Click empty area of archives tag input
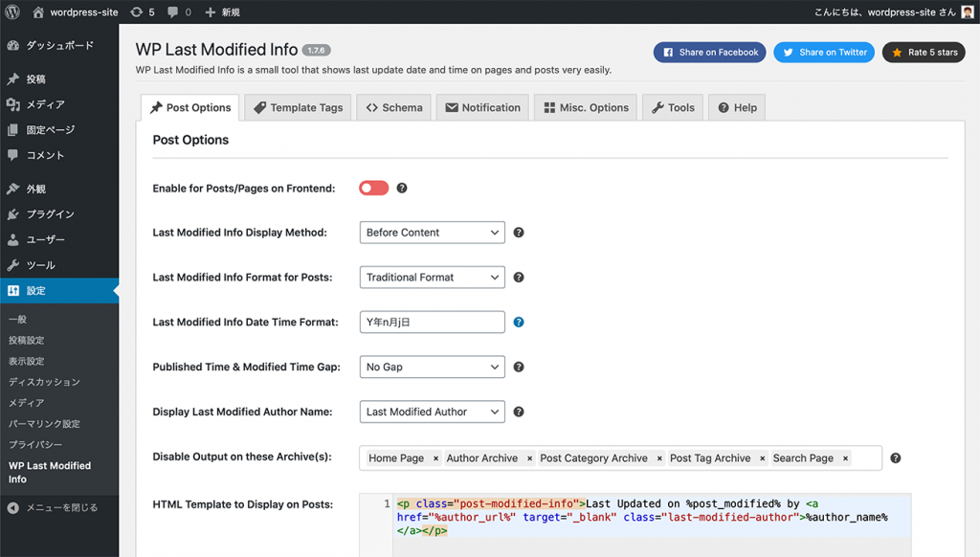Viewport: 980px width, 557px height. 866,458
